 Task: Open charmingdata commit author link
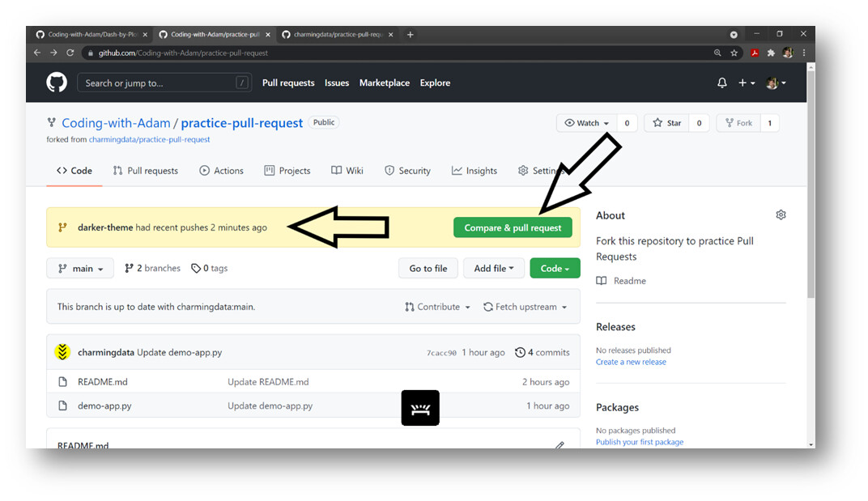(106, 352)
